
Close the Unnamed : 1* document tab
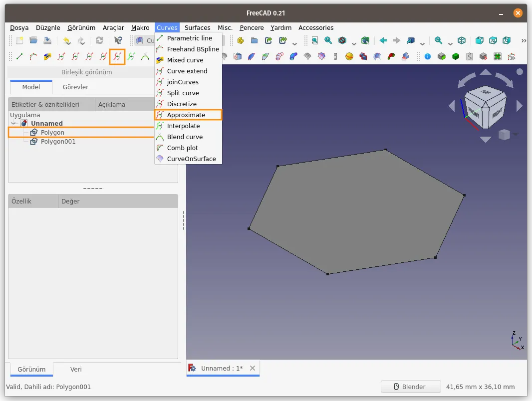(x=253, y=368)
